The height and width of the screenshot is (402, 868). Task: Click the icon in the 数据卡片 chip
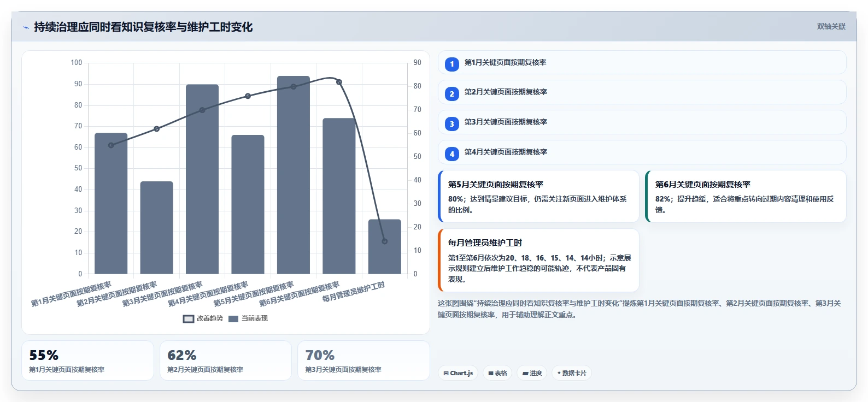pos(559,374)
